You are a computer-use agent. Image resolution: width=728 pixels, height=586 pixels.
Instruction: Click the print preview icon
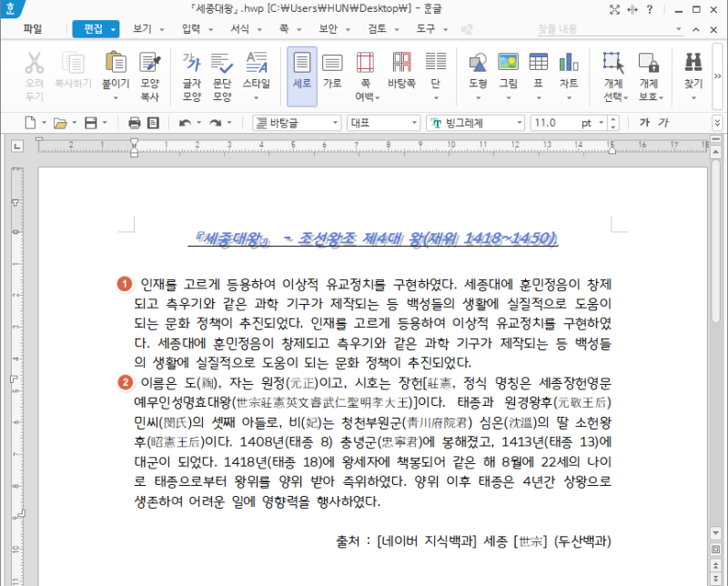pyautogui.click(x=153, y=123)
